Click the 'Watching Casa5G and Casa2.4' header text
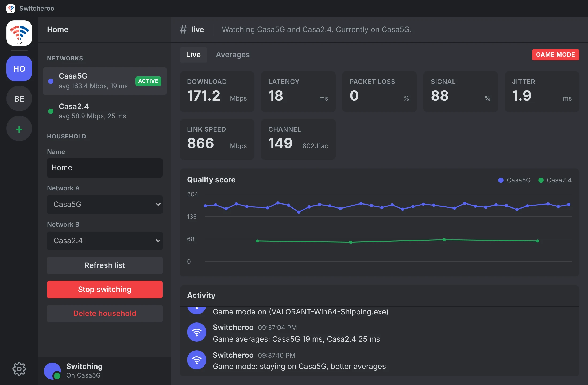Screen dimensions: 588x385 [317, 29]
